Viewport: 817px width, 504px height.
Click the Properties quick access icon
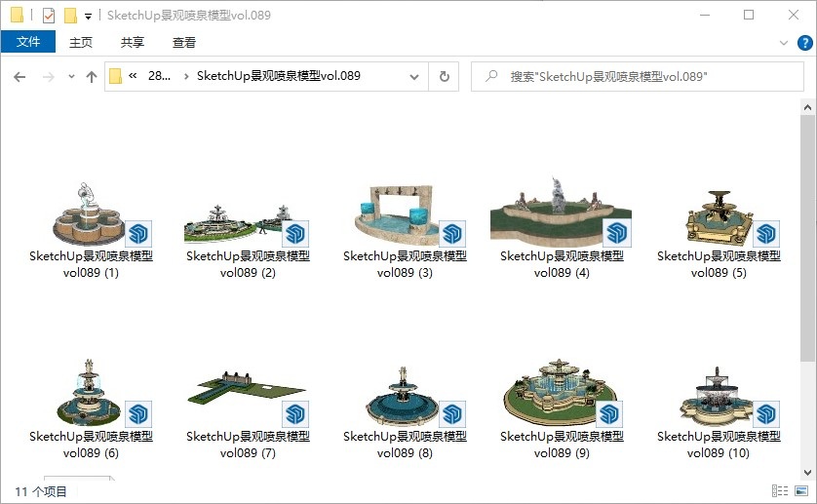pyautogui.click(x=49, y=16)
